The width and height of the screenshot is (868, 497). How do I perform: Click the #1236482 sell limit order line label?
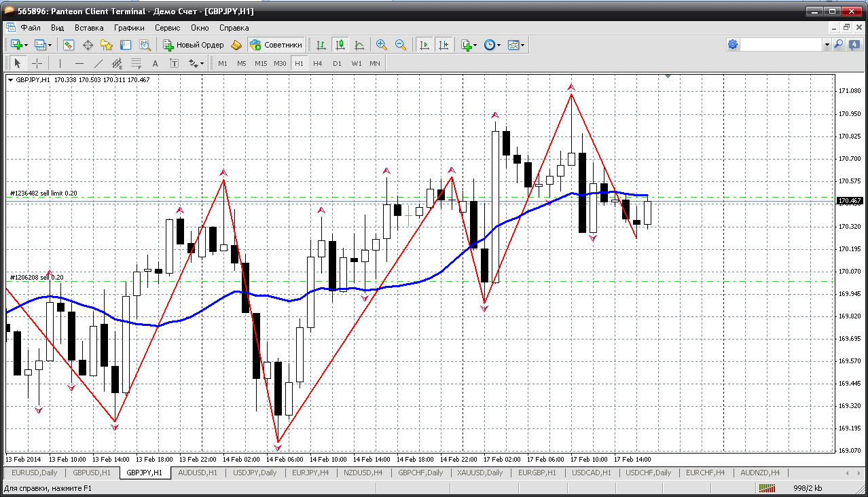[44, 194]
